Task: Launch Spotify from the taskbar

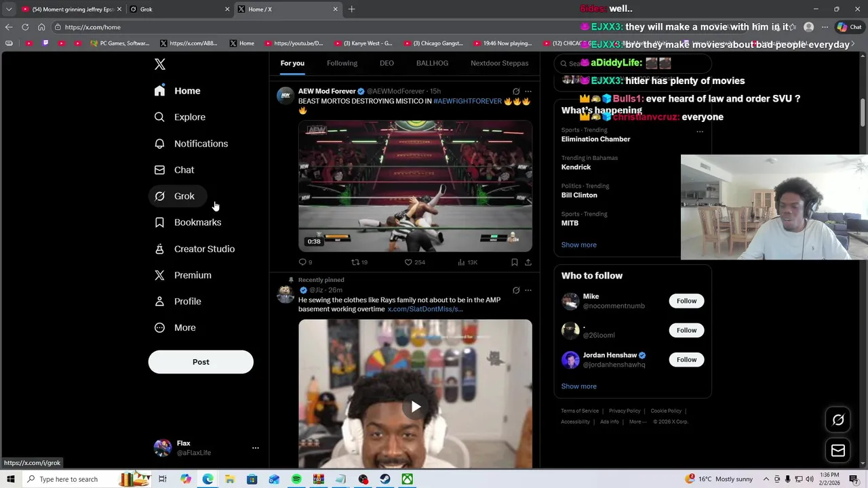Action: (296, 479)
